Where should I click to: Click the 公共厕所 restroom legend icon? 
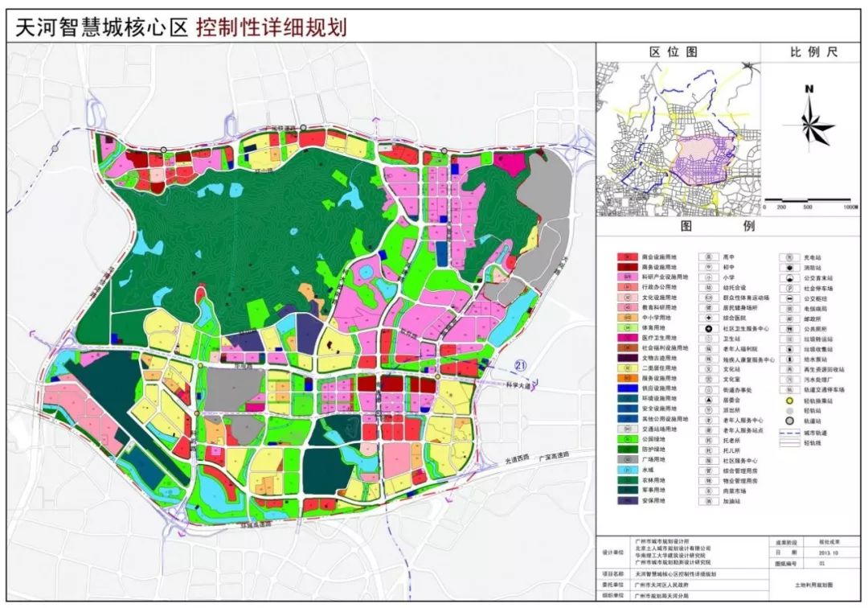pyautogui.click(x=789, y=330)
